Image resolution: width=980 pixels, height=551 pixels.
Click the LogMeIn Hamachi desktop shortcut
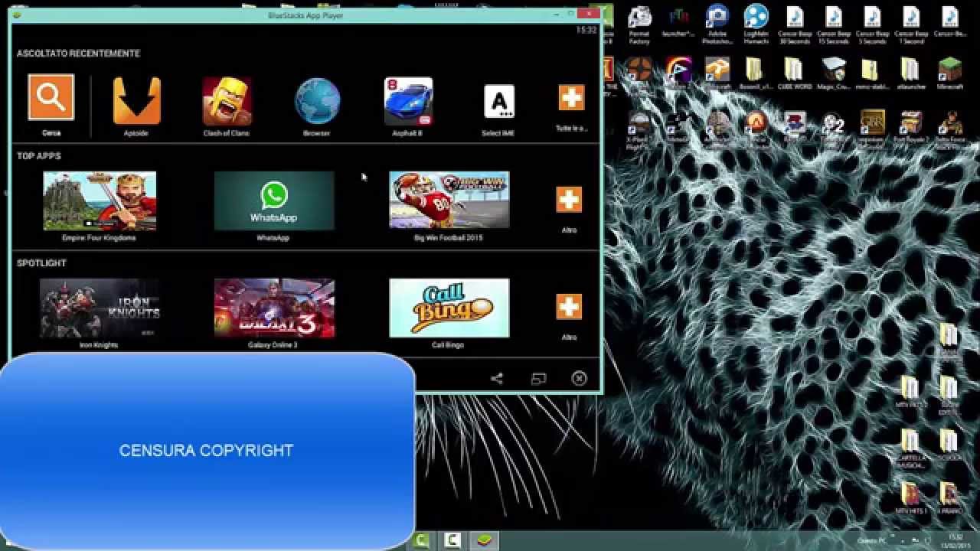(x=756, y=24)
